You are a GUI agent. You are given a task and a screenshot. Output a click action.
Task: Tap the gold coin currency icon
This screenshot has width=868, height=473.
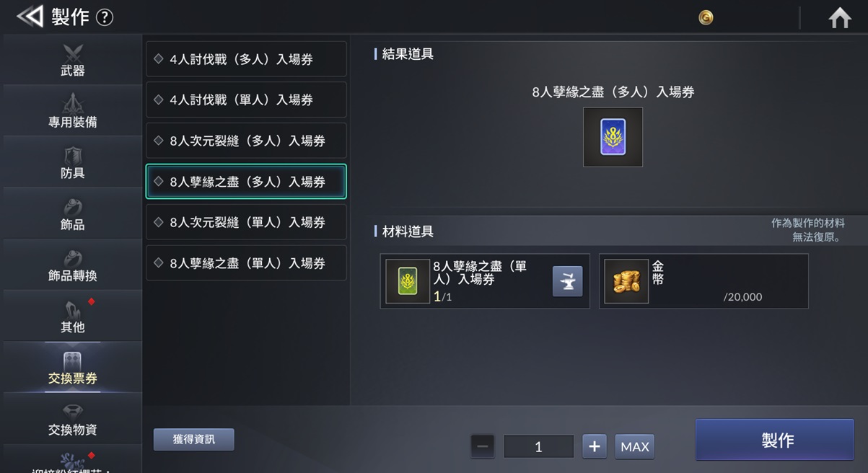706,18
